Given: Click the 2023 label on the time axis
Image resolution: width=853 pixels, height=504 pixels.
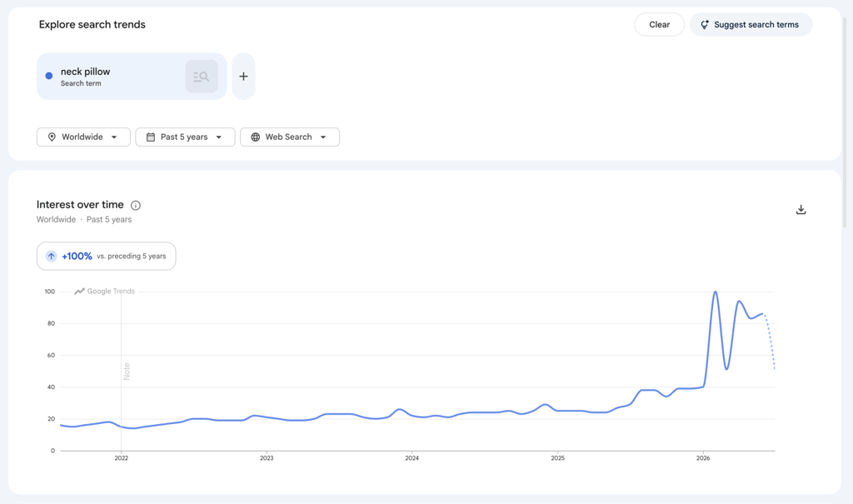Looking at the screenshot, I should click(267, 458).
